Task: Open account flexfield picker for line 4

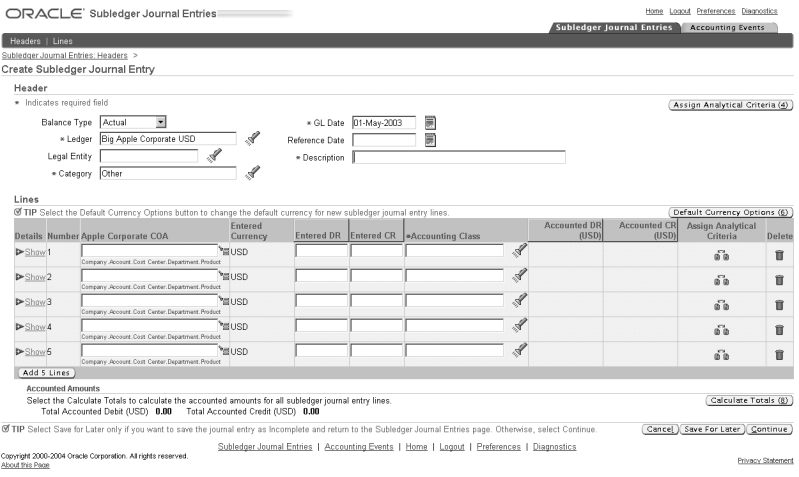Action: (224, 326)
